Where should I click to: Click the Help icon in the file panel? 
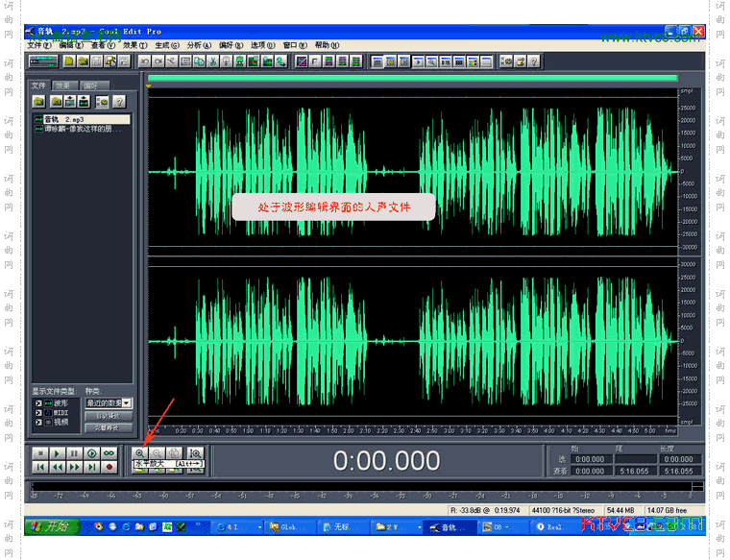click(119, 102)
